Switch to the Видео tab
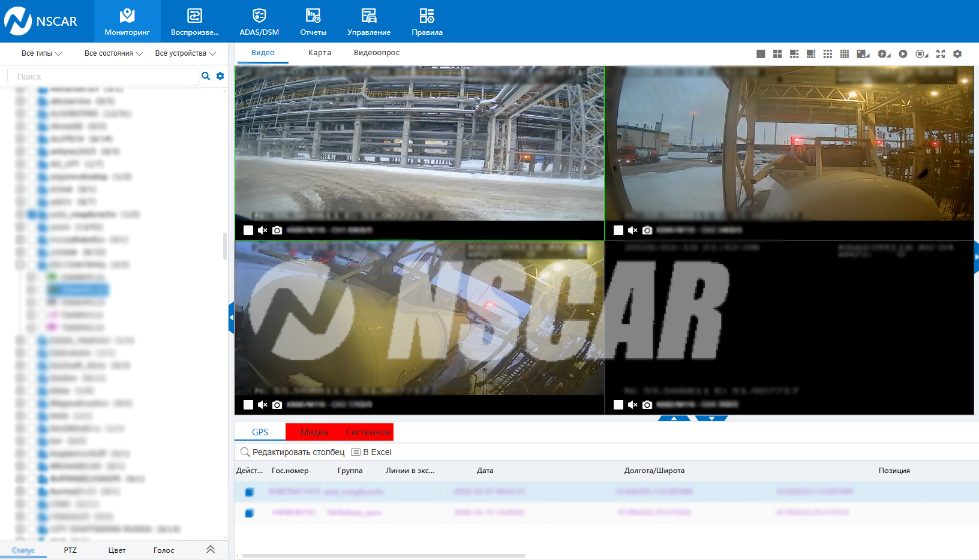 (263, 53)
